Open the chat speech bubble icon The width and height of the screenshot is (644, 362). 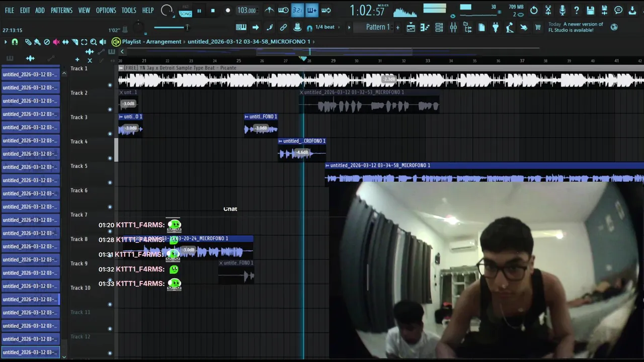coord(618,10)
